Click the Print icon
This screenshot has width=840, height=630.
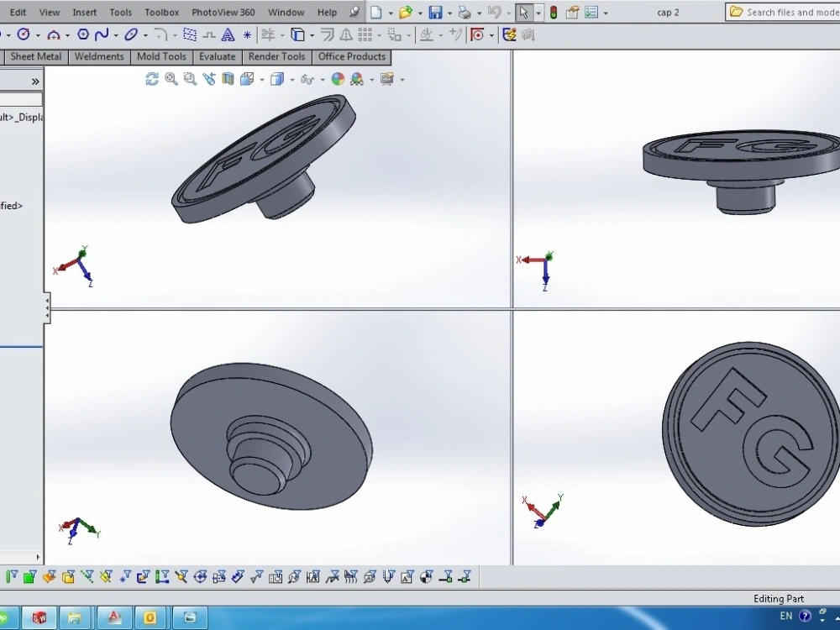pyautogui.click(x=465, y=13)
